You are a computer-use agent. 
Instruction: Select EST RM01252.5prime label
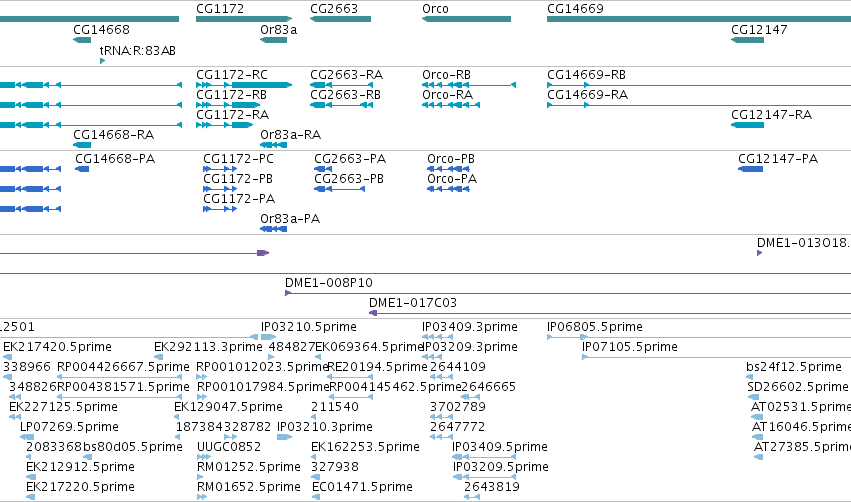[249, 468]
